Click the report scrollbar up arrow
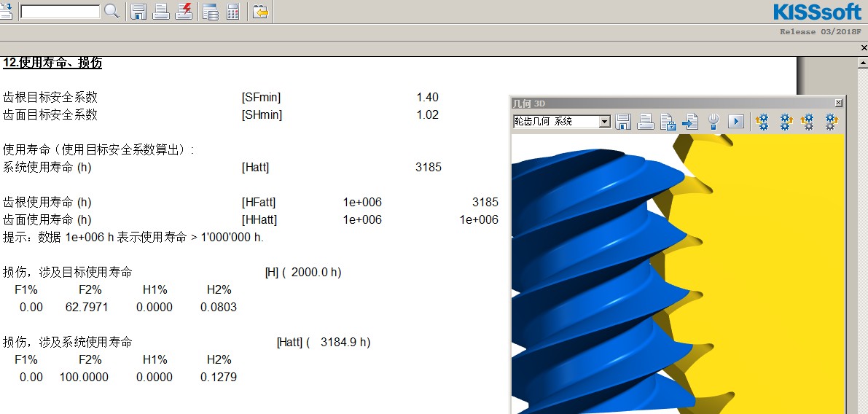Image resolution: width=868 pixels, height=414 pixels. [863, 63]
